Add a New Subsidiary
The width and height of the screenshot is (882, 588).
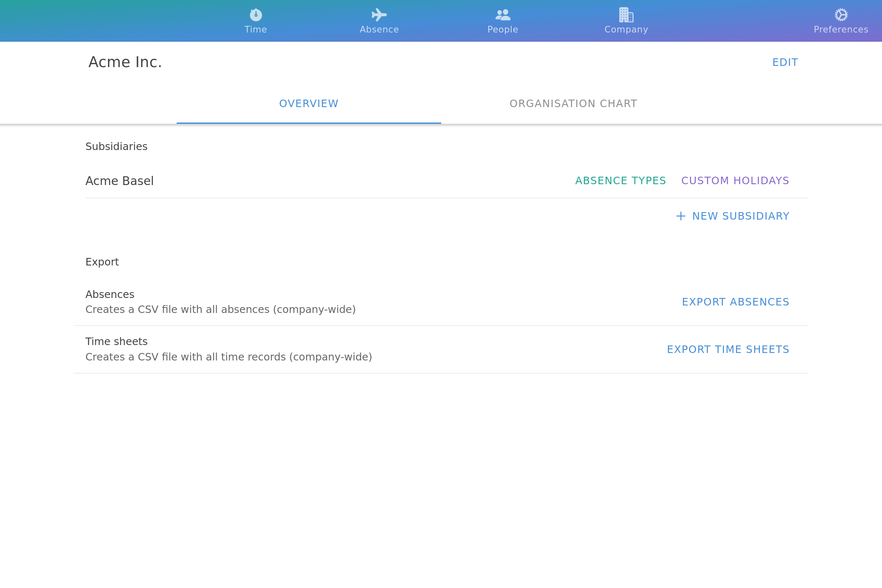732,216
